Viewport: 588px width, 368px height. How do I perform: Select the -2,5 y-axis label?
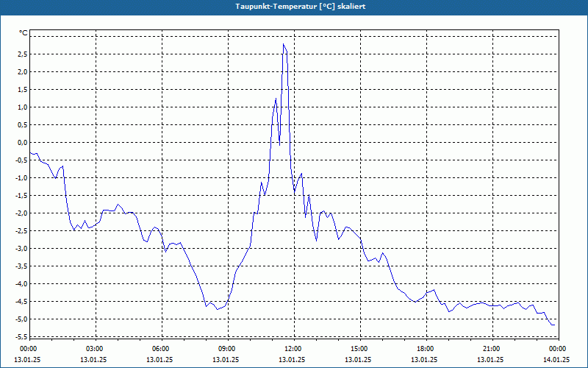[21, 230]
